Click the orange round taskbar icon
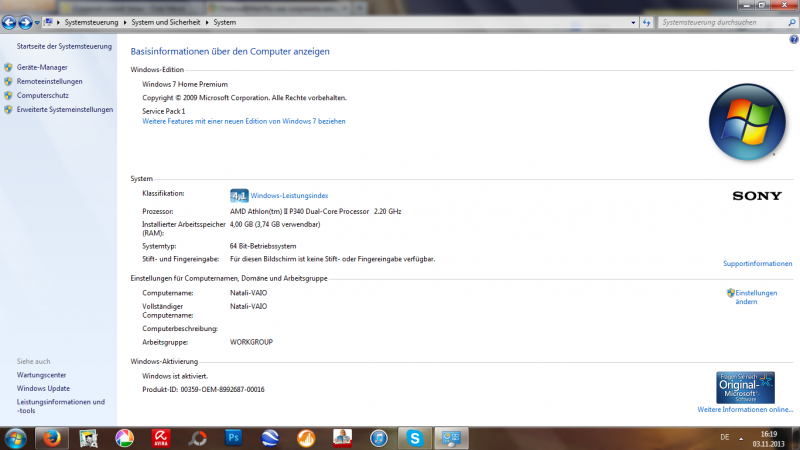The height and width of the screenshot is (450, 800). tap(306, 438)
